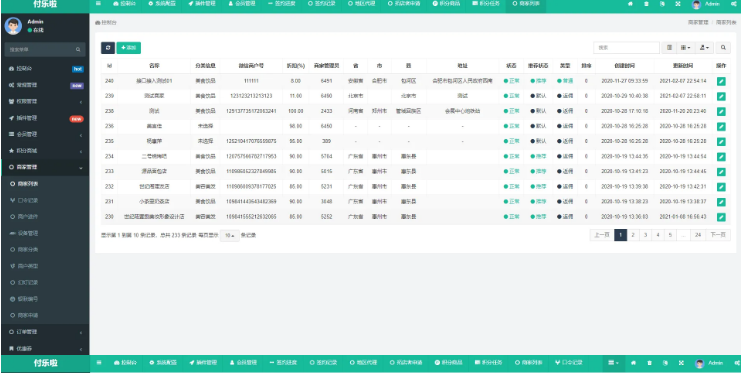Click the account number cell 111111
The width and height of the screenshot is (744, 373).
coord(251,81)
